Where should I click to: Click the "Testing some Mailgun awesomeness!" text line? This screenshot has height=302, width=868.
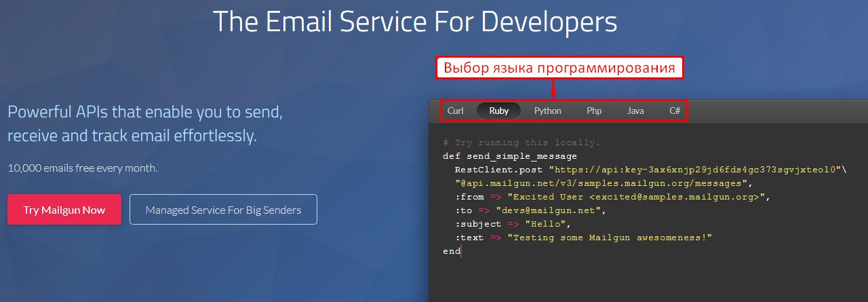[584, 238]
